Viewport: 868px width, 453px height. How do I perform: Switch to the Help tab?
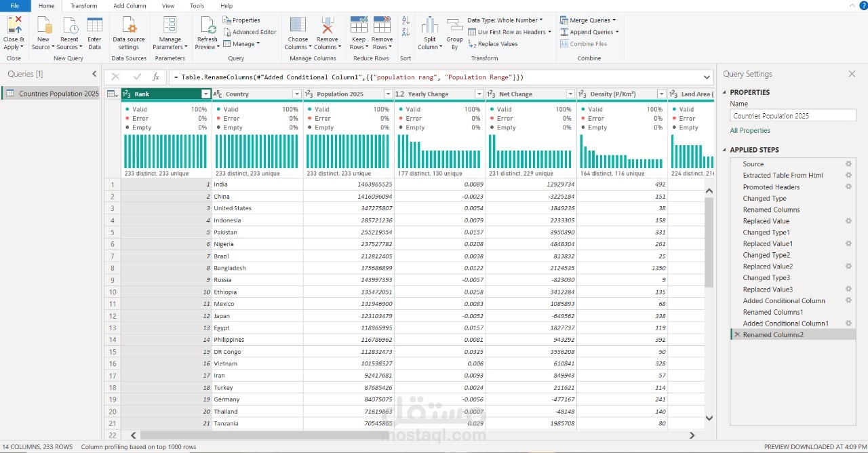[226, 6]
